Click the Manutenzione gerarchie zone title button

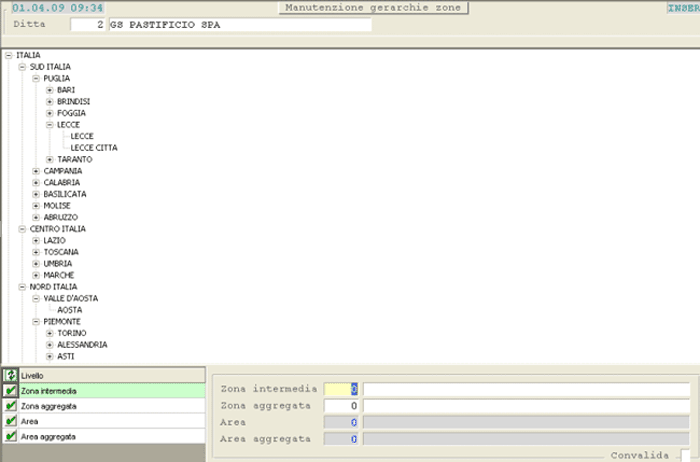click(x=372, y=8)
